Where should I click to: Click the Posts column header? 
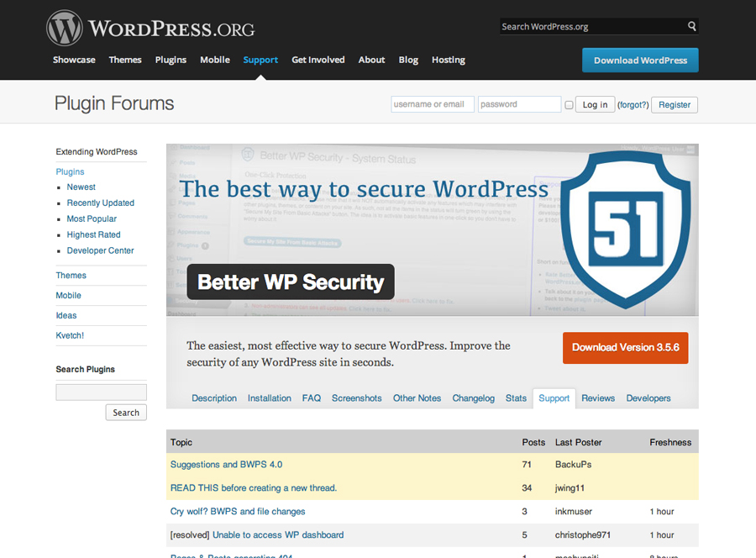[533, 442]
